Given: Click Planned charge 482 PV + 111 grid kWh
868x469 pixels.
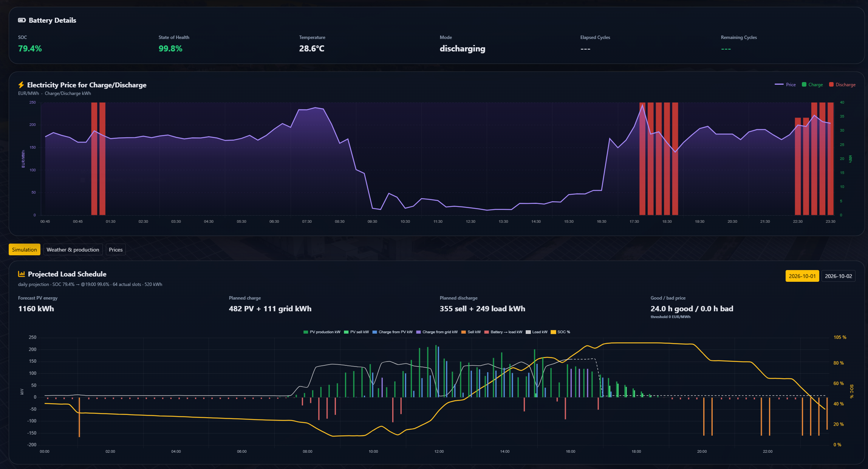Looking at the screenshot, I should [270, 309].
